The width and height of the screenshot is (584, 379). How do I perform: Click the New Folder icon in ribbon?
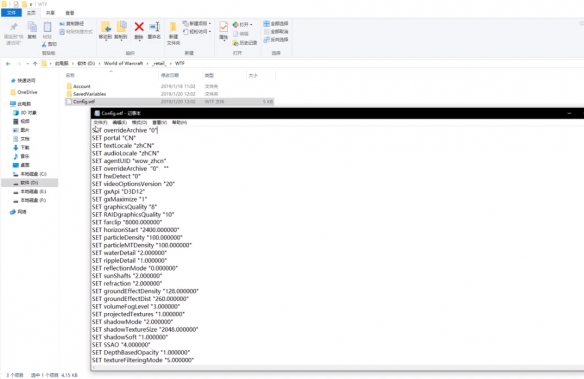pos(173,27)
